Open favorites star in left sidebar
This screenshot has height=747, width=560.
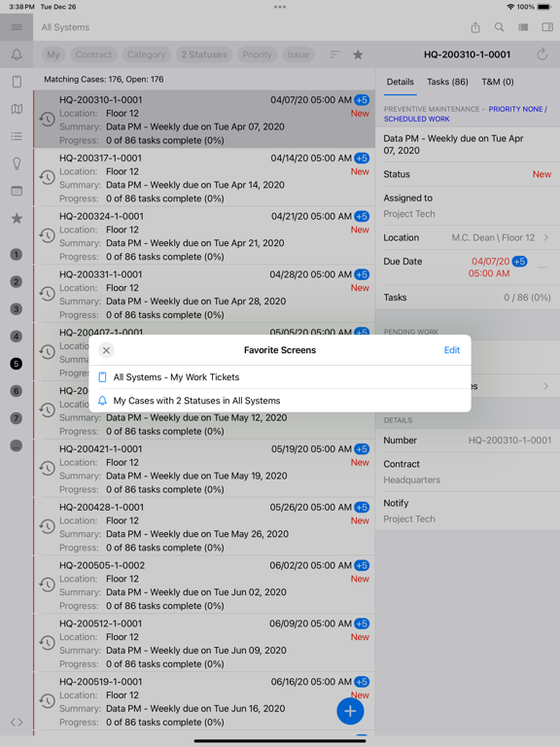(x=17, y=218)
